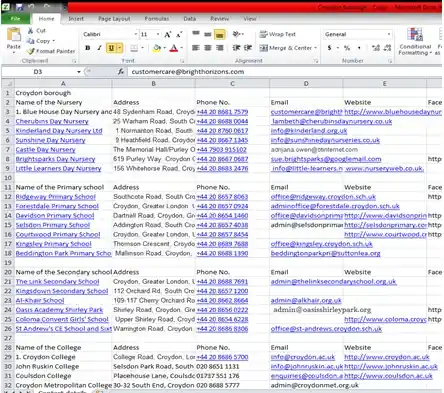Align text left
This screenshot has height=393, width=444.
(x=196, y=48)
